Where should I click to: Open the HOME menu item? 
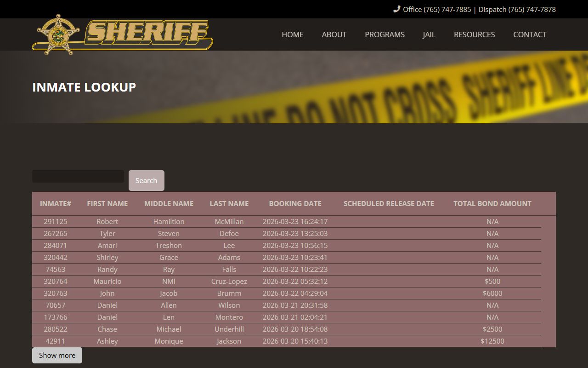coord(293,34)
